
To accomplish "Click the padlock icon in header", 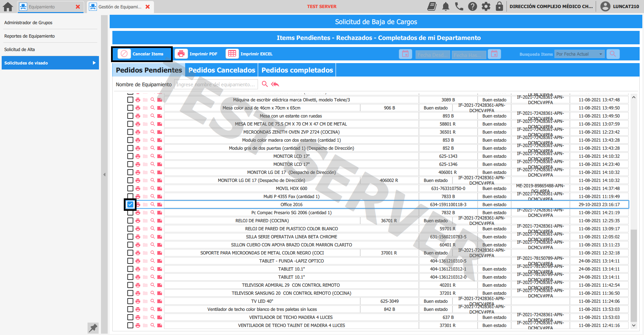I will tap(499, 6).
